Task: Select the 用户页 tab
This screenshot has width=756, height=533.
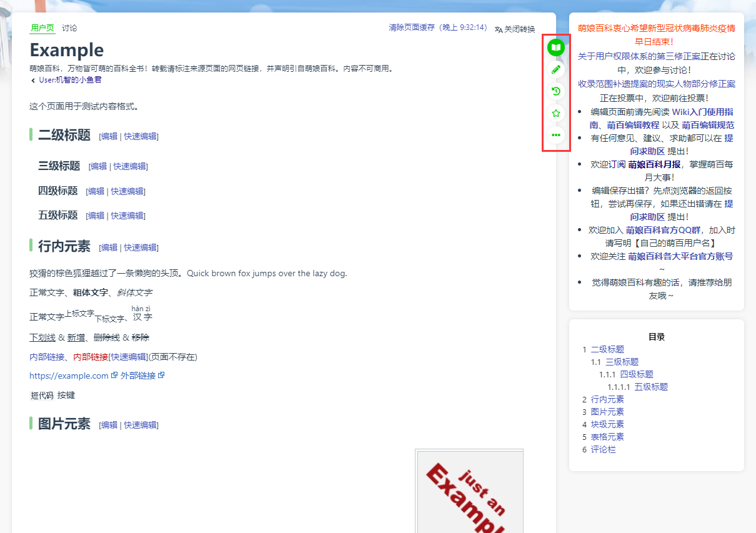Action: tap(42, 28)
